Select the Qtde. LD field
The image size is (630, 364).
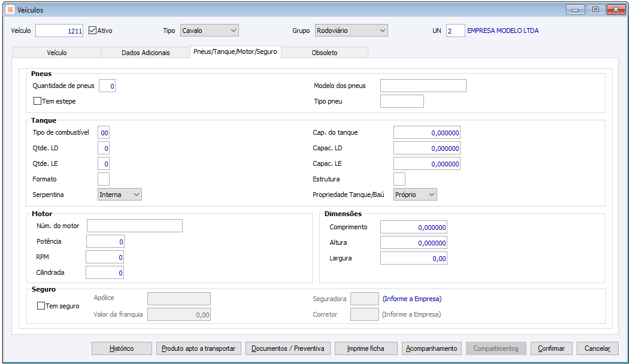click(x=104, y=148)
